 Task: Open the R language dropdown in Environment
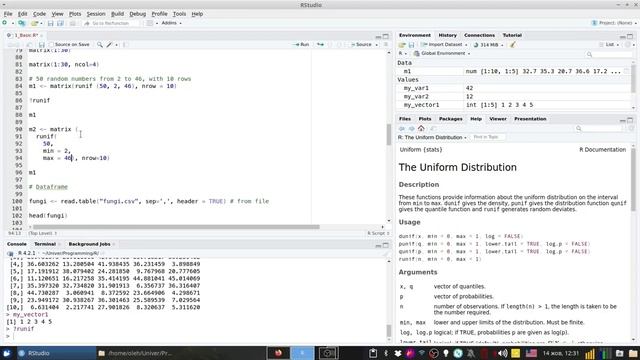402,53
